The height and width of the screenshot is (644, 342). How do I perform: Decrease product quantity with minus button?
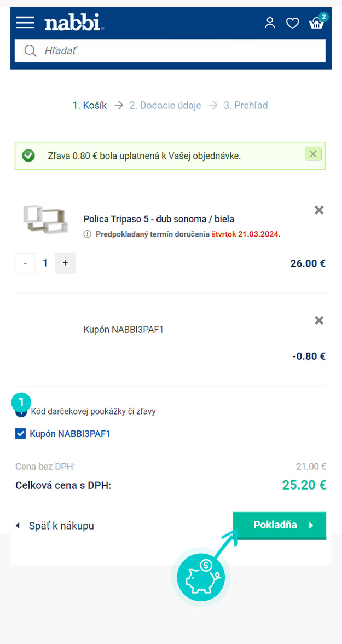click(26, 263)
